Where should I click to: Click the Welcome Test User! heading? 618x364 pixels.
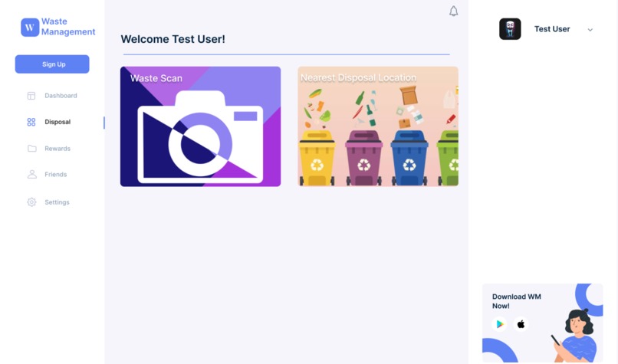[173, 39]
